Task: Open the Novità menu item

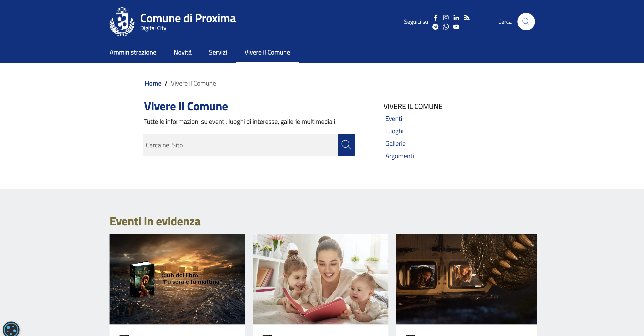Action: coord(183,53)
